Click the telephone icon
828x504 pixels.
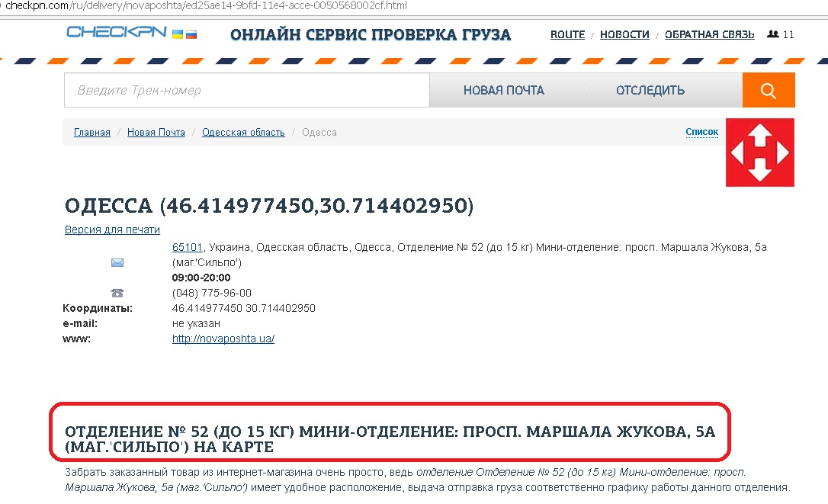tap(117, 293)
